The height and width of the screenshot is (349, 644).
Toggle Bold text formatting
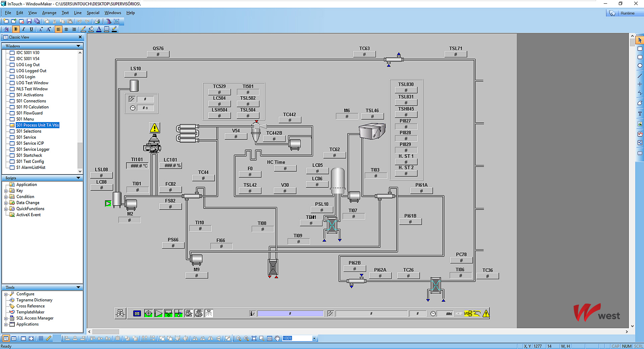[16, 29]
